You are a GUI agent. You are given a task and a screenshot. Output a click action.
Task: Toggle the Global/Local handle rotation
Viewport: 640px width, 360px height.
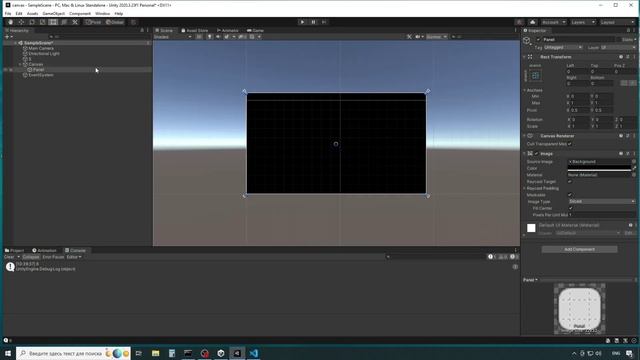click(x=115, y=22)
